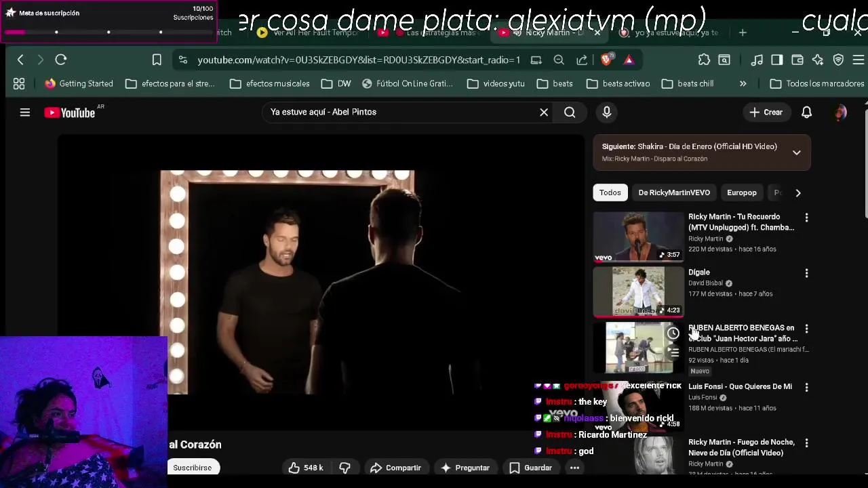Expand the Siguiente mix playlist chevron

[x=797, y=152]
